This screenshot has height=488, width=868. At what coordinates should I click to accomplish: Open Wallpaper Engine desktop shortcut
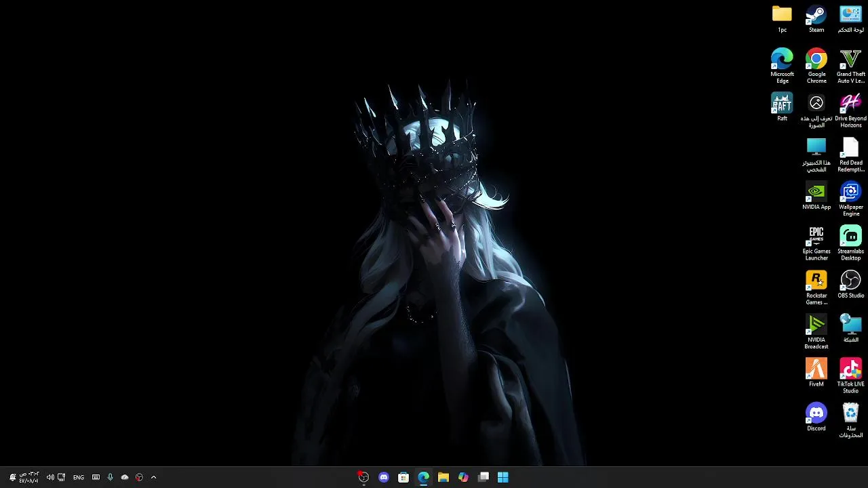point(850,199)
